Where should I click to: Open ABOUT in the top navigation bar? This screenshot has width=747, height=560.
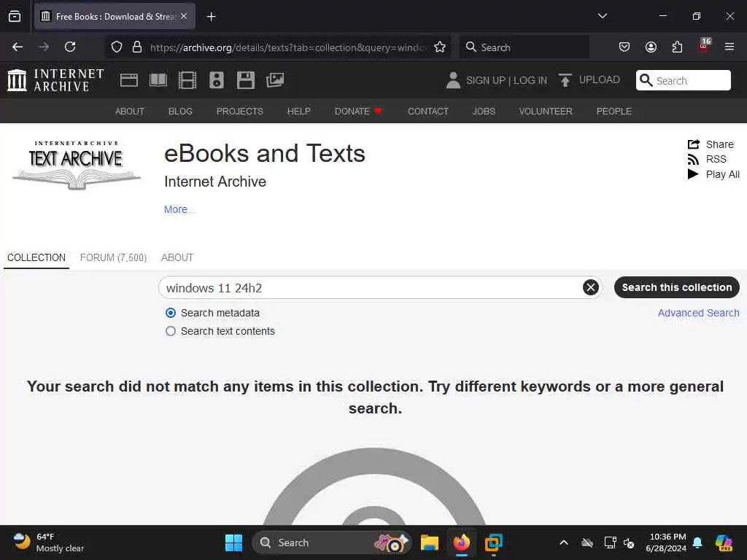130,111
